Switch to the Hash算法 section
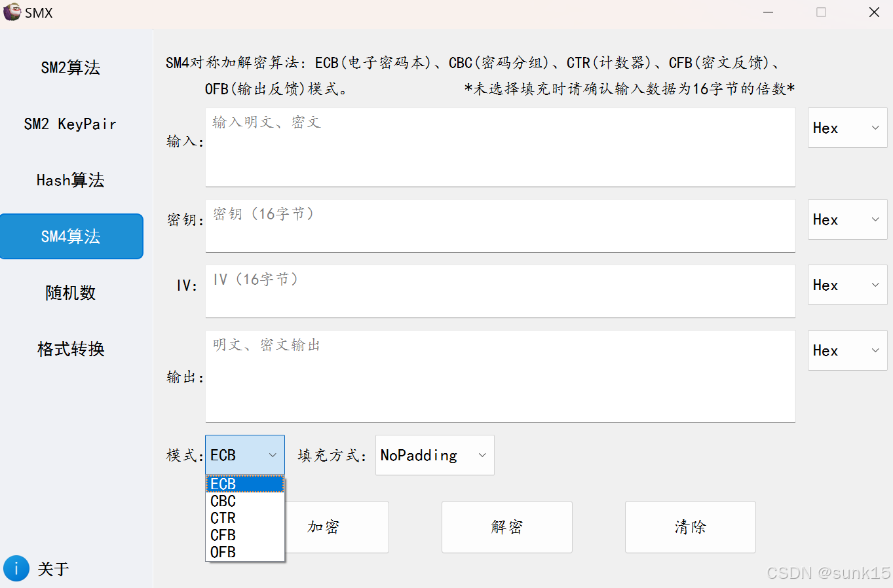This screenshot has width=893, height=588. coord(71,179)
